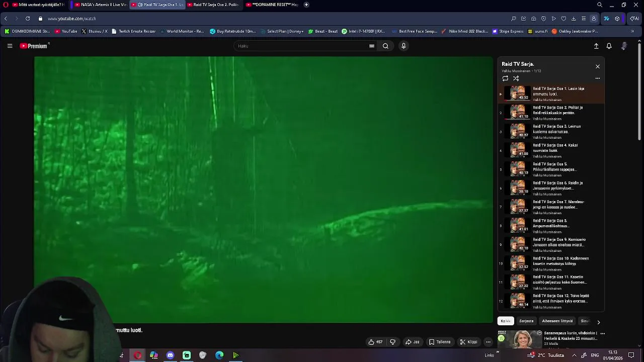Open Microsoft Edge from the taskbar
Screen dimensions: 644x362
pos(219,355)
